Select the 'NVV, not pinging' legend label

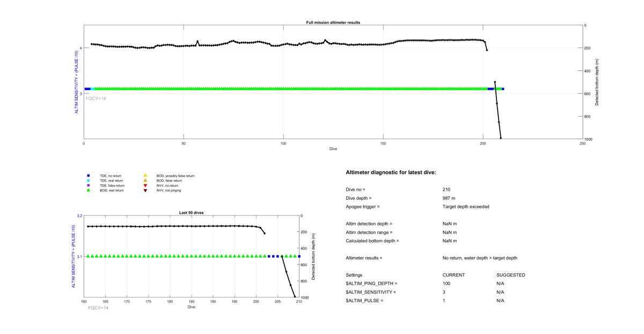tap(169, 190)
